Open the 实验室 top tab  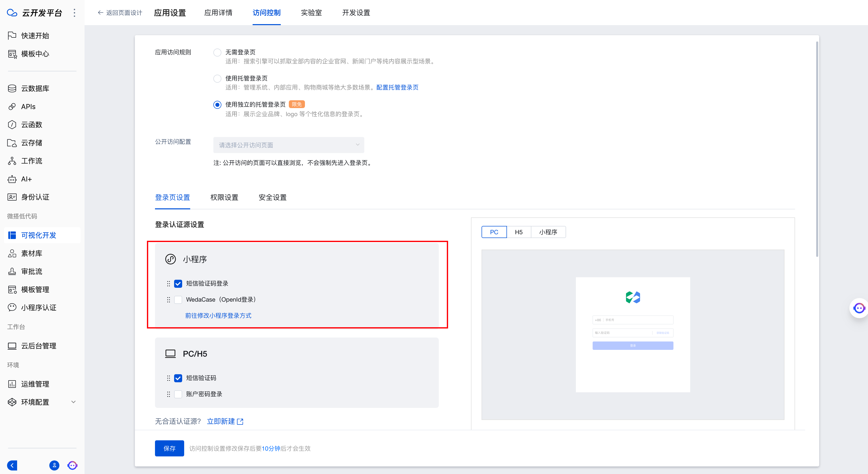tap(311, 13)
